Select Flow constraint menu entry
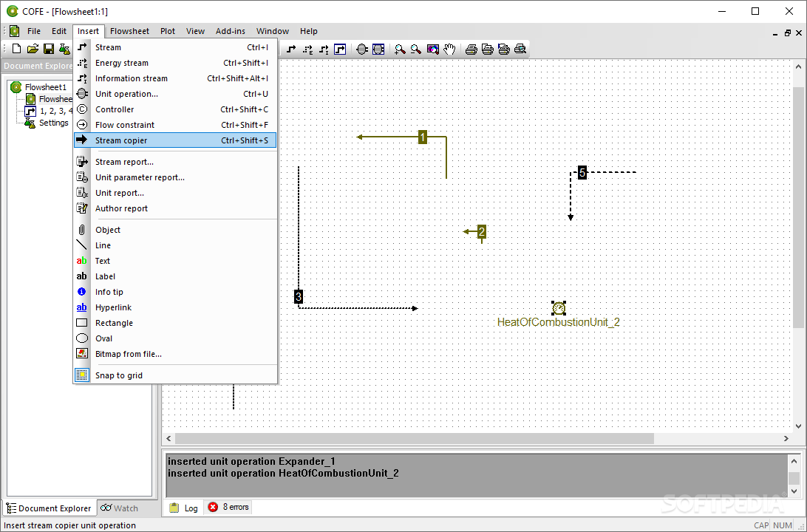The height and width of the screenshot is (532, 807). [175, 125]
